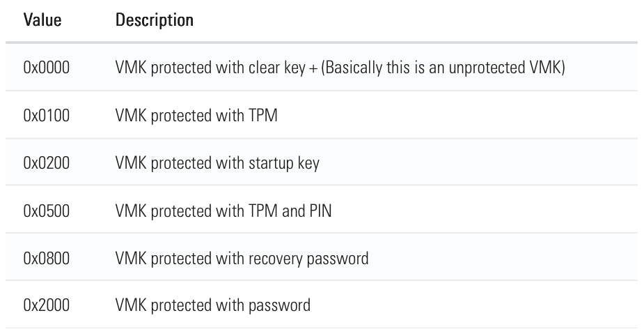This screenshot has height=336, width=644.
Task: Click the 0x0500 value cell
Action: pos(47,211)
